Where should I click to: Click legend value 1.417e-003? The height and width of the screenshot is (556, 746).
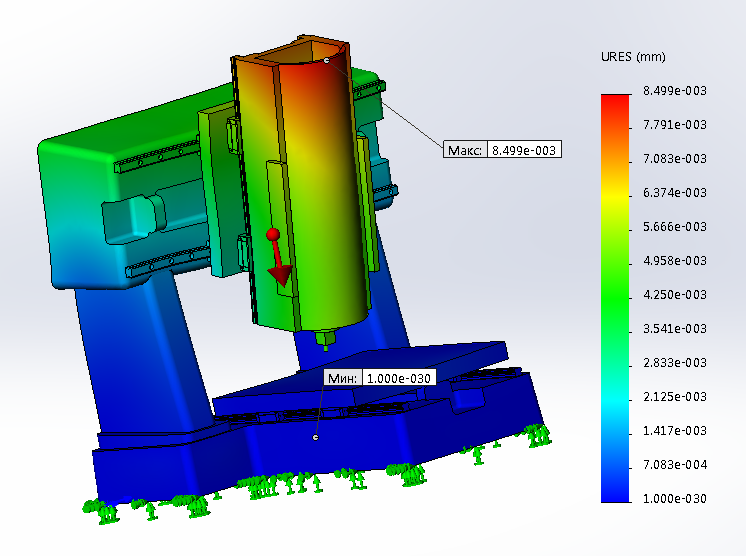point(675,431)
